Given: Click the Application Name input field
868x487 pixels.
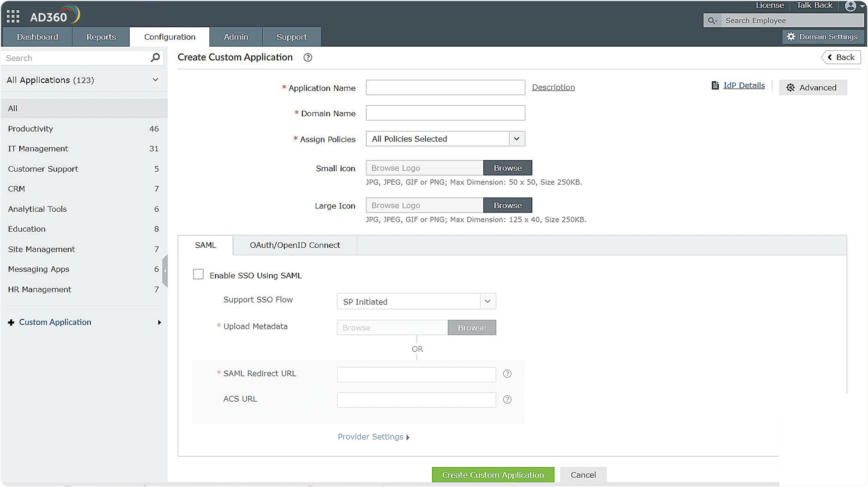Looking at the screenshot, I should point(445,88).
